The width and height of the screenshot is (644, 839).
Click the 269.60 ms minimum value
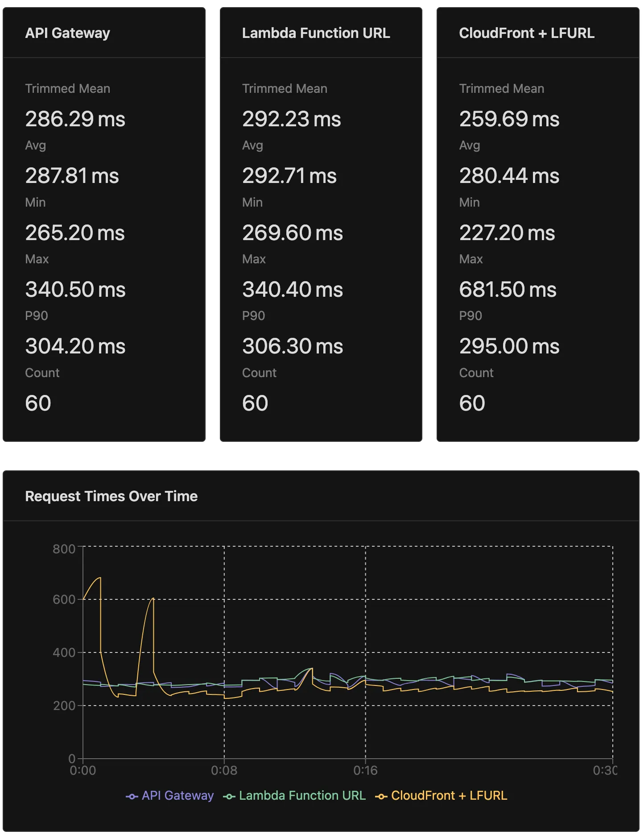293,233
